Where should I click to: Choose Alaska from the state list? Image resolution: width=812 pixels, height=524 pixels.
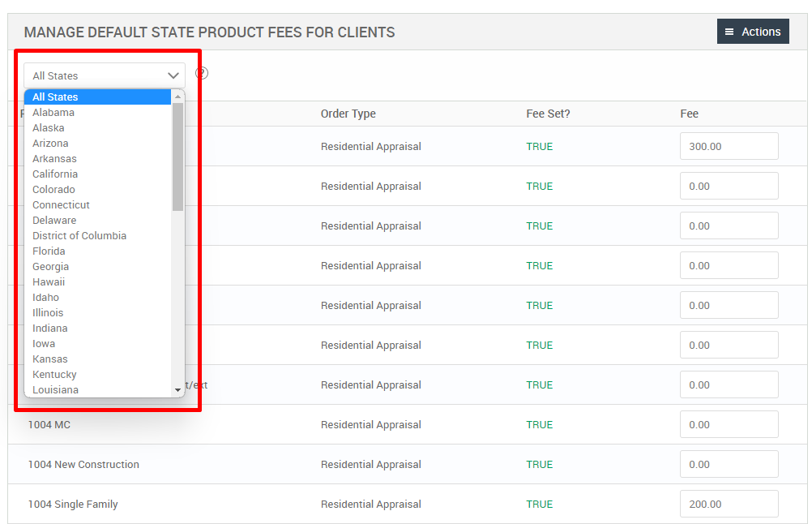(98, 128)
